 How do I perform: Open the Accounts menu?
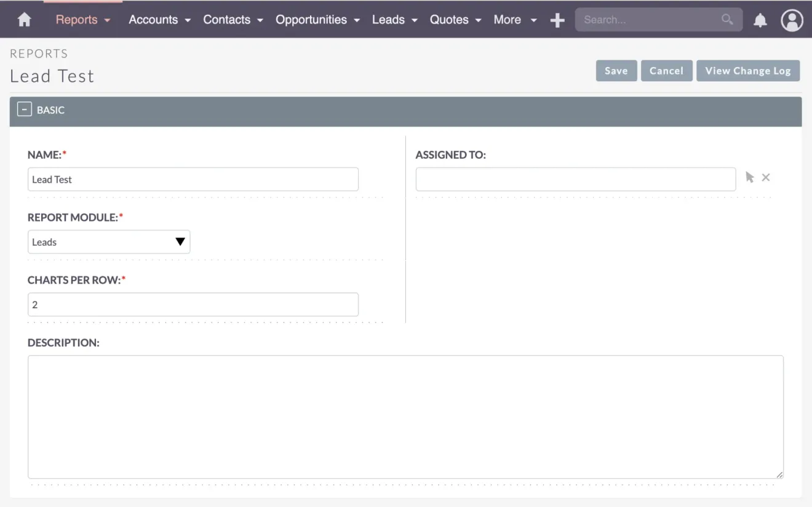coord(154,19)
